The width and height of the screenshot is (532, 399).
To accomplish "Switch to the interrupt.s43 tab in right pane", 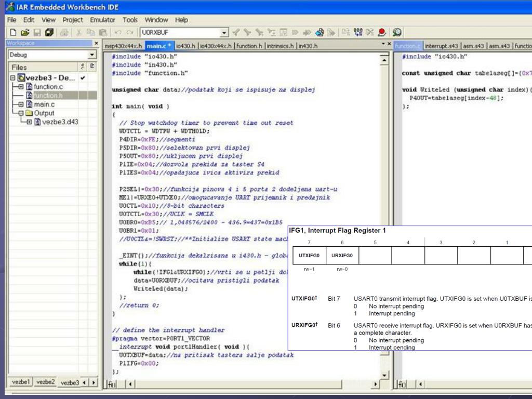I will pos(441,46).
